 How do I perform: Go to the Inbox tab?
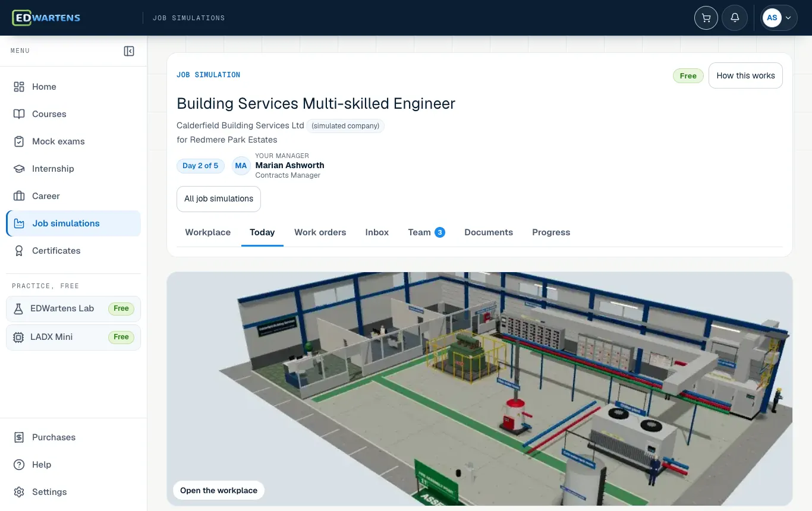[377, 232]
